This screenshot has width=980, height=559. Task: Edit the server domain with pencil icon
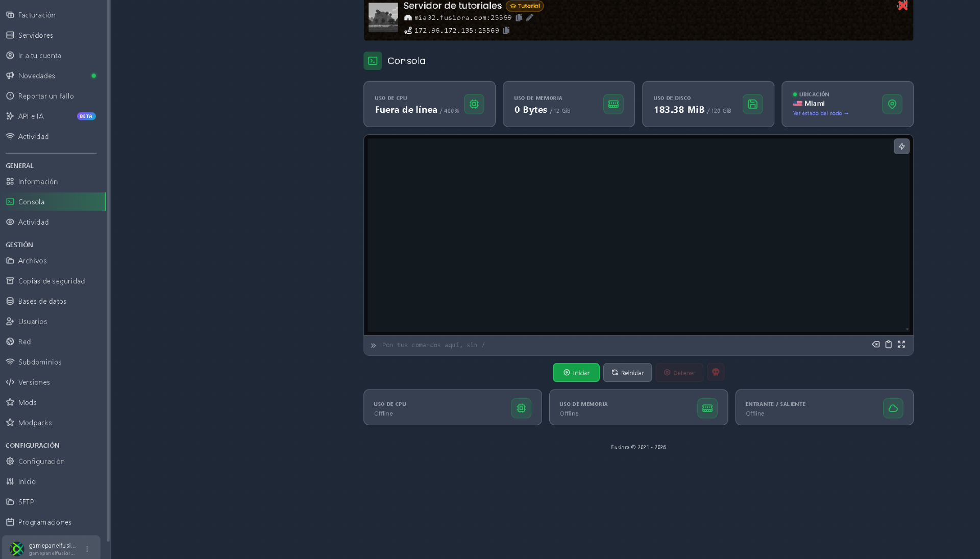point(530,17)
